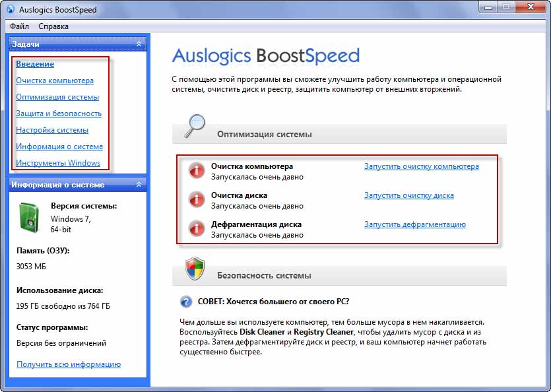
Task: Click the Auslogics BoostSpeed title bar icon
Action: [10, 9]
